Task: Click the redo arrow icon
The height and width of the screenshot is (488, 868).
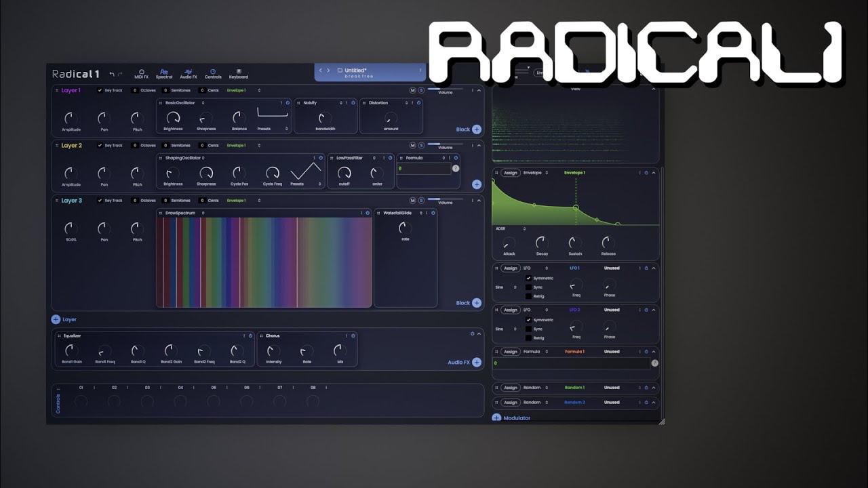Action: click(x=120, y=74)
